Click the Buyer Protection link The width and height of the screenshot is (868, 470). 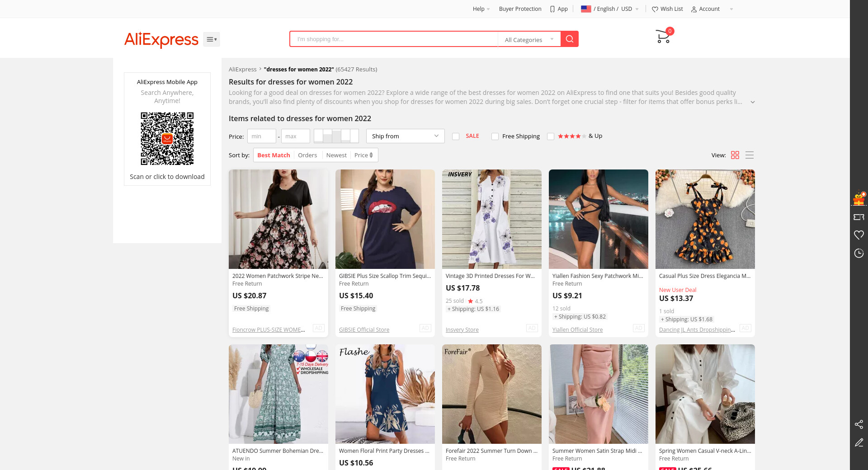520,9
